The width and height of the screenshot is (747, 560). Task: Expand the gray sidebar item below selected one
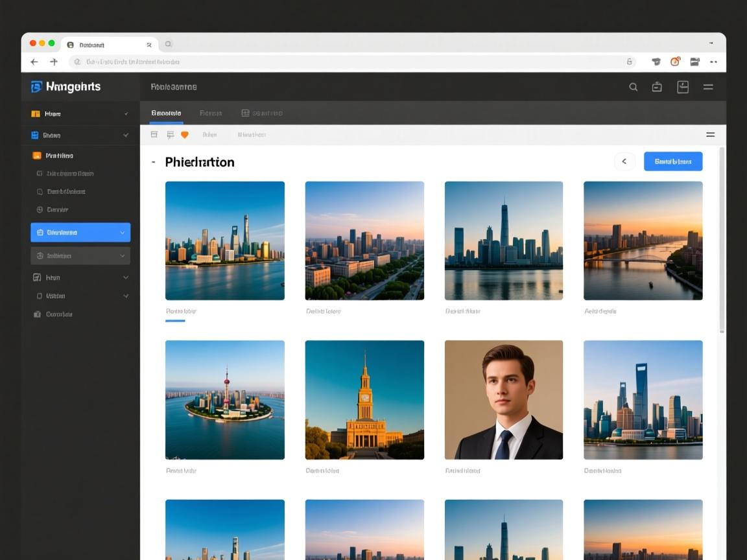click(x=123, y=256)
